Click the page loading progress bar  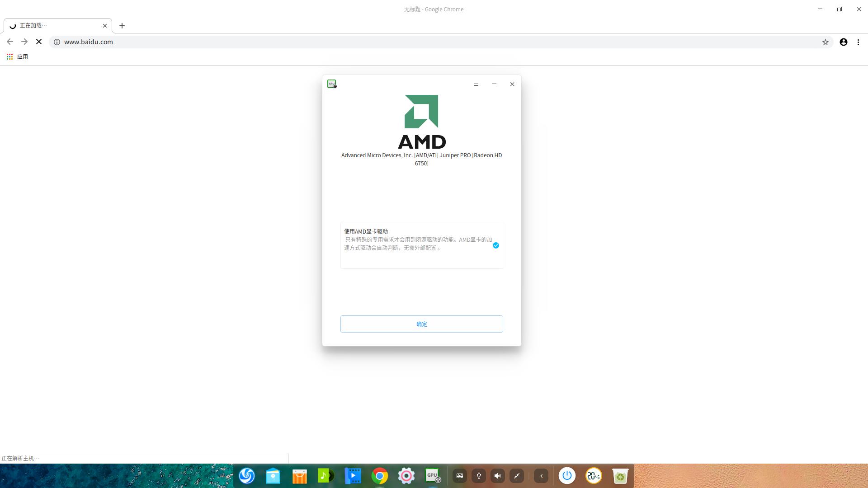(x=144, y=458)
